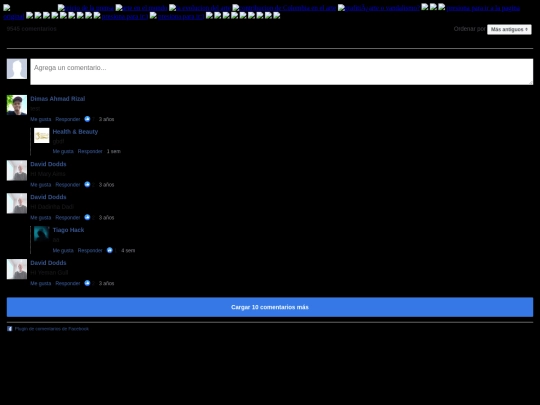
Task: Click like reaction icon on 'Hi Mary Ams' comment
Action: [x=87, y=184]
